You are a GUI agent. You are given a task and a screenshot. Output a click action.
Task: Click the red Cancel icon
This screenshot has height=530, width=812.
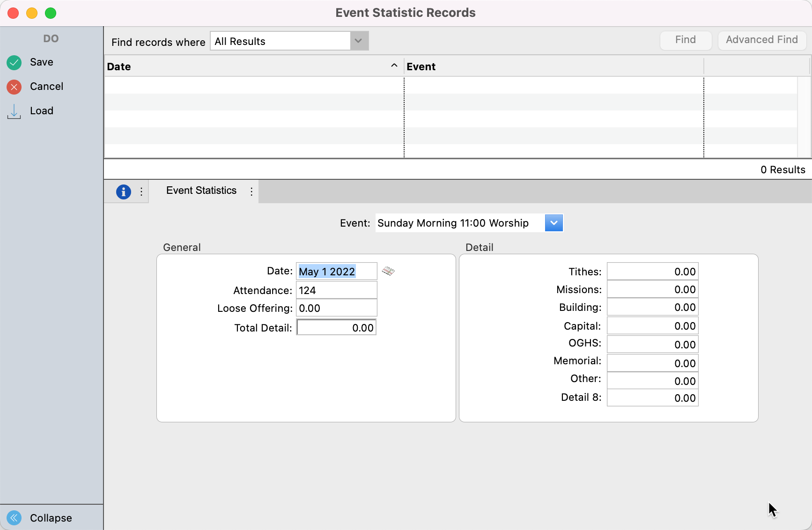[x=14, y=87]
